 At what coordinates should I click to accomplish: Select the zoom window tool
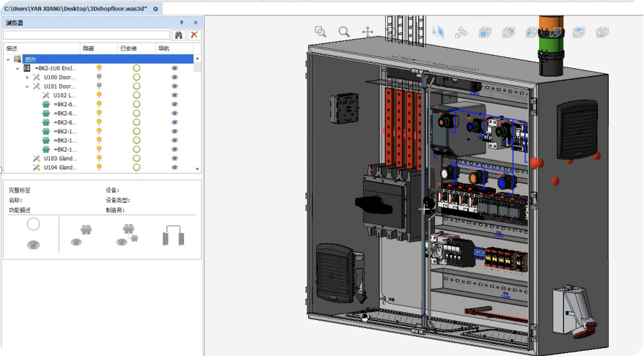click(321, 31)
